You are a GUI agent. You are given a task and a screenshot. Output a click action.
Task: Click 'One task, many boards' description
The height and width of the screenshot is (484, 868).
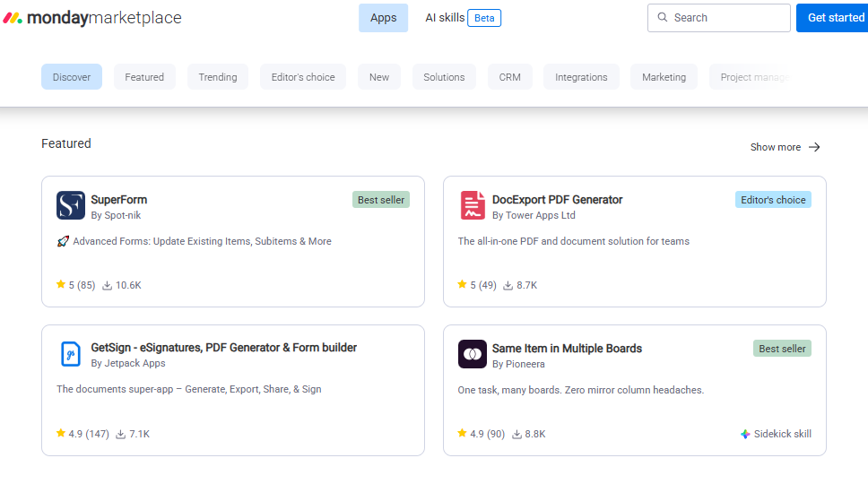(581, 390)
